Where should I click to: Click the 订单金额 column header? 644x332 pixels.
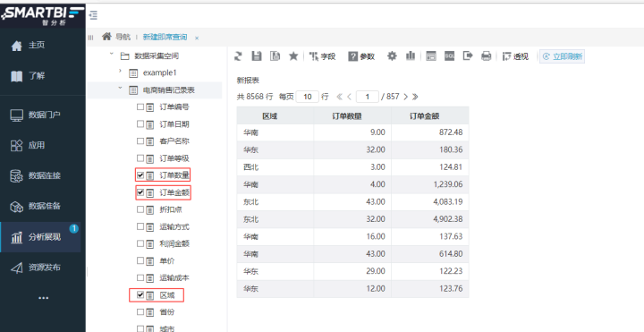[430, 115]
